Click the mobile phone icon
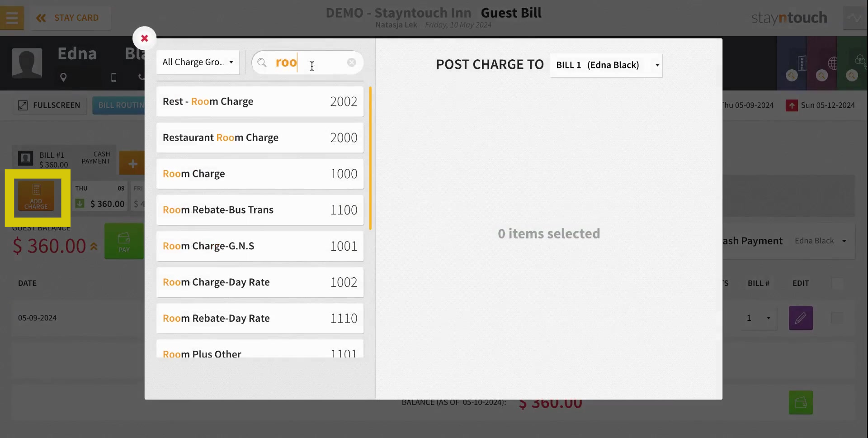868x438 pixels. tap(113, 77)
